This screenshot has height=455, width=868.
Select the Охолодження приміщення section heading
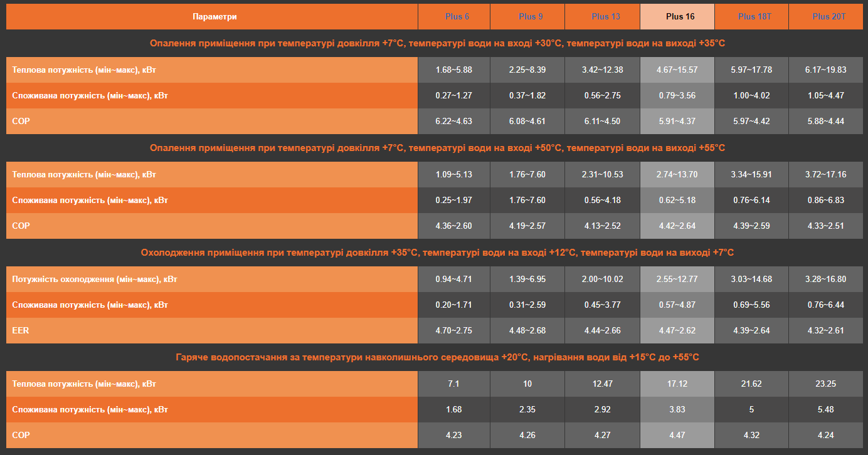pos(437,253)
